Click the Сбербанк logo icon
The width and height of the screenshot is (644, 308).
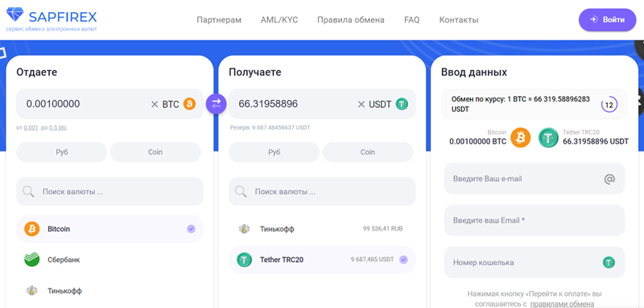31,260
